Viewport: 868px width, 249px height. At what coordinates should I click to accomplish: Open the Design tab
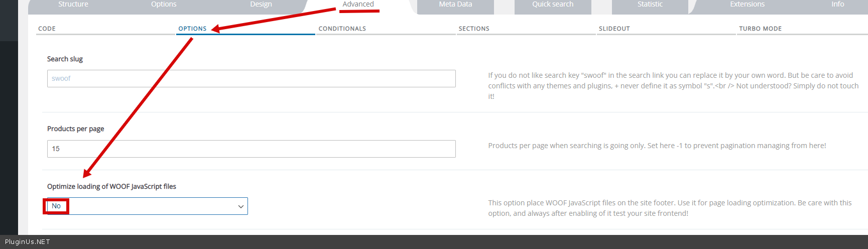click(x=261, y=5)
